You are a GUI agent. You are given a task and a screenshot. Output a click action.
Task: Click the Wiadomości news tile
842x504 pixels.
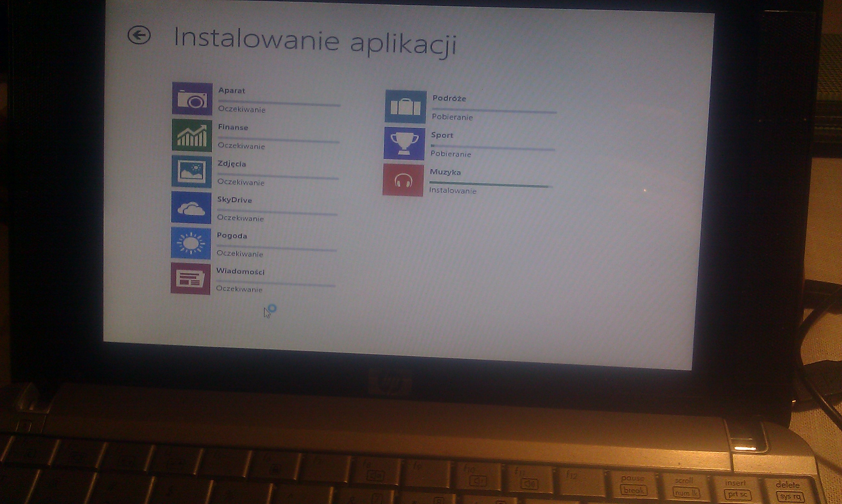point(191,279)
